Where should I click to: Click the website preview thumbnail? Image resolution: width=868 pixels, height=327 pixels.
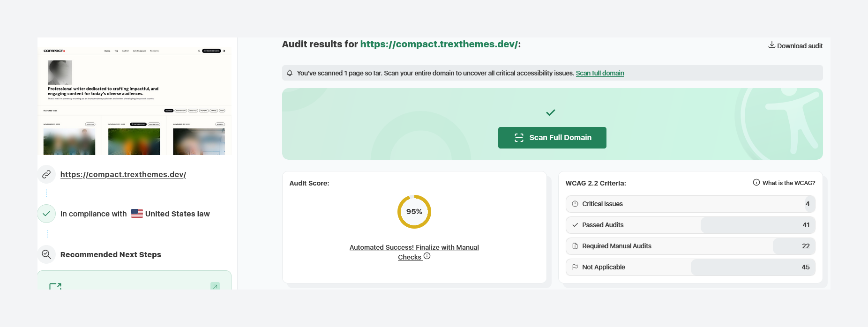[x=135, y=101]
